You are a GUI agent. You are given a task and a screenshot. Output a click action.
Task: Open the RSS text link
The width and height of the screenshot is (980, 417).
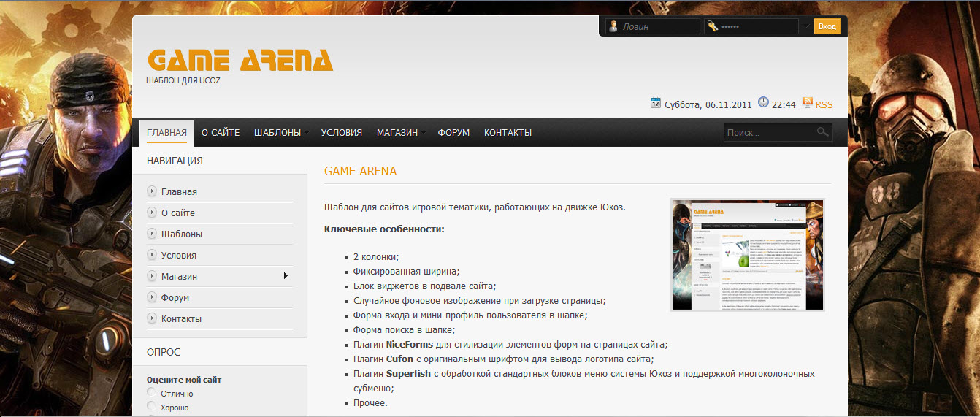824,104
